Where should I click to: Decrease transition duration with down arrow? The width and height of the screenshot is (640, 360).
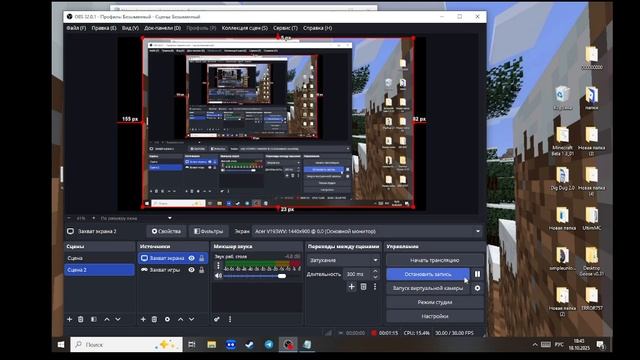(375, 277)
